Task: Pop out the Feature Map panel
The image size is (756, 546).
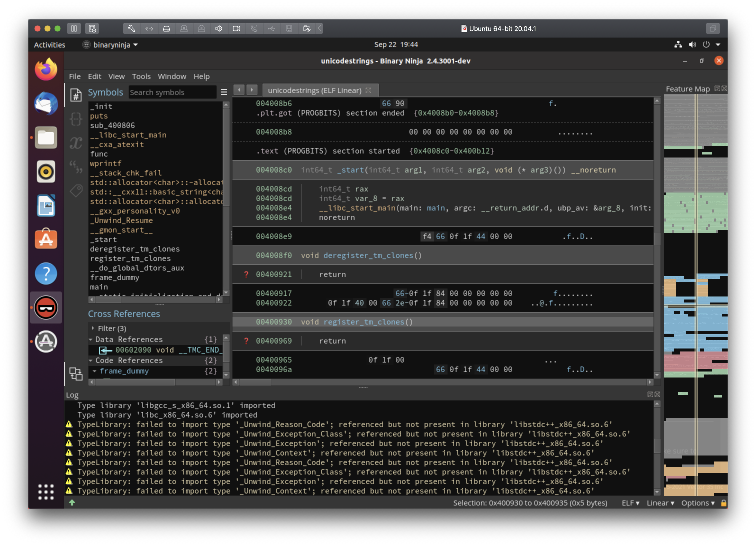Action: [717, 88]
